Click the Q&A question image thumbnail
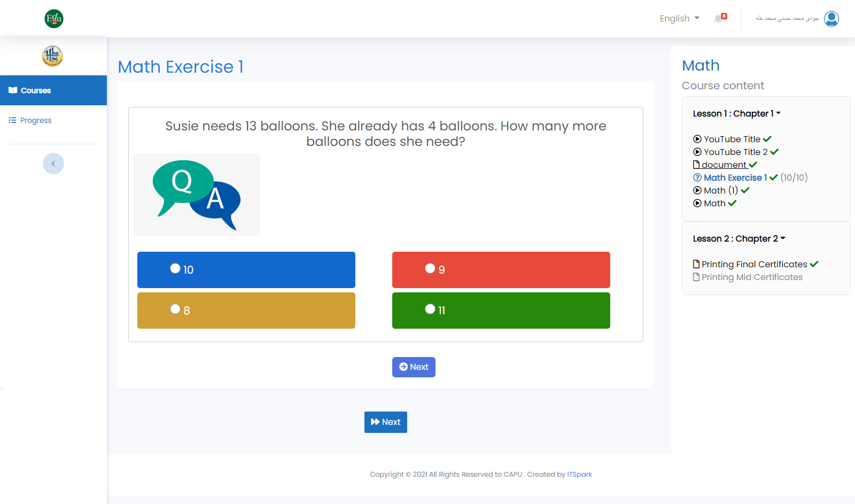The height and width of the screenshot is (504, 855). point(197,195)
